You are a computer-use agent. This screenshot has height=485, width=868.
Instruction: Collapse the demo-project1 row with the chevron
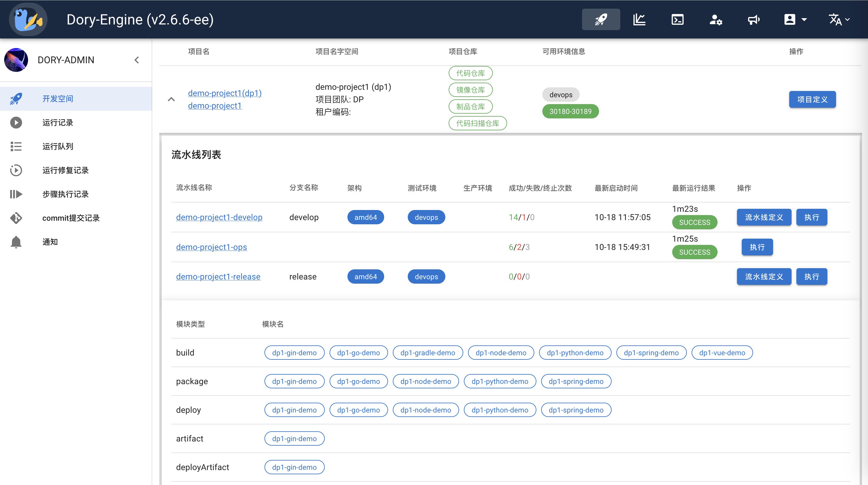pyautogui.click(x=172, y=99)
